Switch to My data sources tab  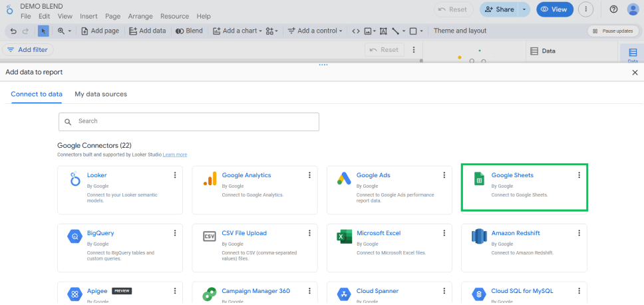100,95
